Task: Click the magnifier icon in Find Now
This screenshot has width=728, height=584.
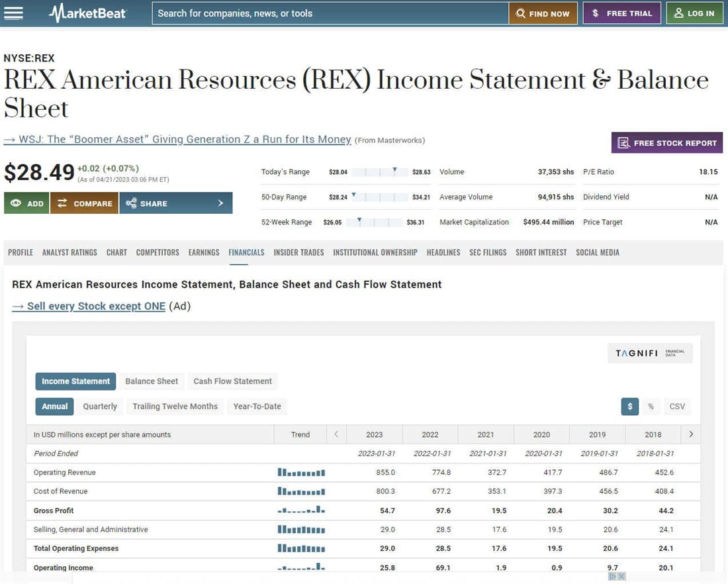Action: click(x=521, y=13)
